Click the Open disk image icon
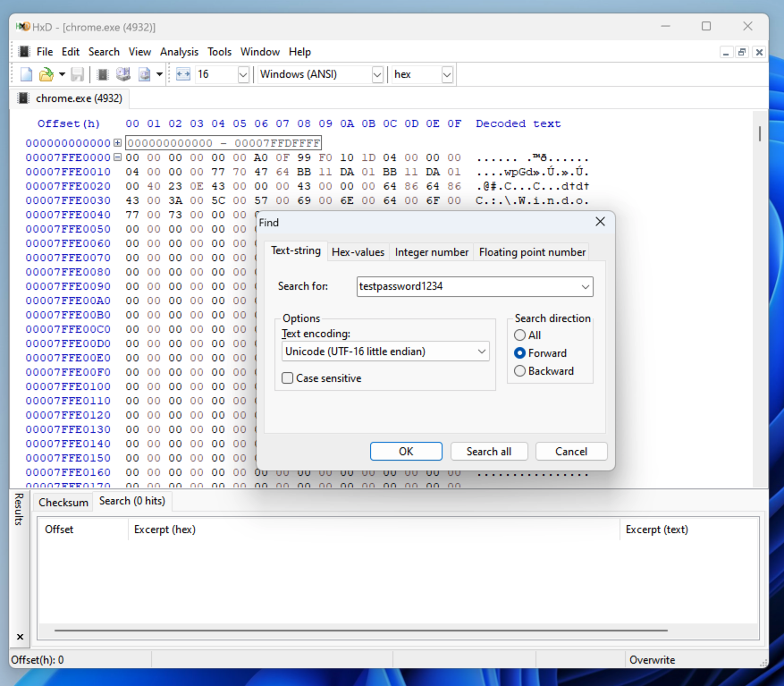This screenshot has height=686, width=784. tap(143, 74)
